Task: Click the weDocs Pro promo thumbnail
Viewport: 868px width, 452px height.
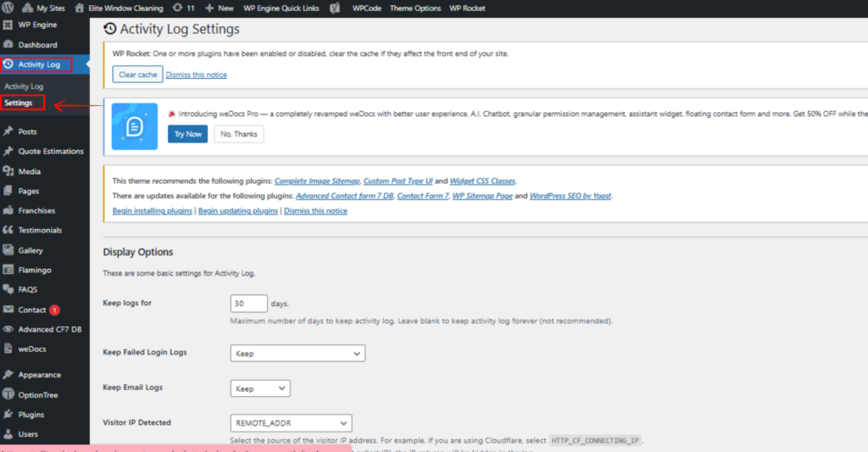Action: coord(135,126)
